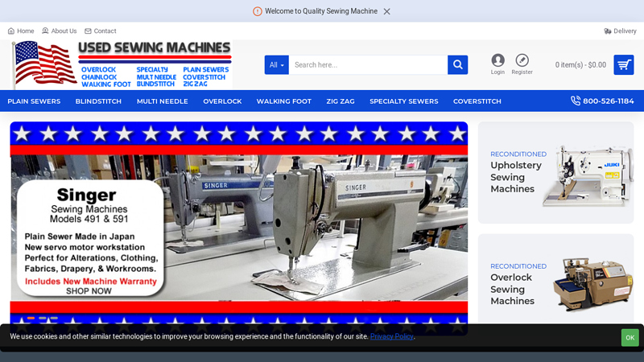
Task: Open the Plain Sewers category
Action: click(34, 101)
